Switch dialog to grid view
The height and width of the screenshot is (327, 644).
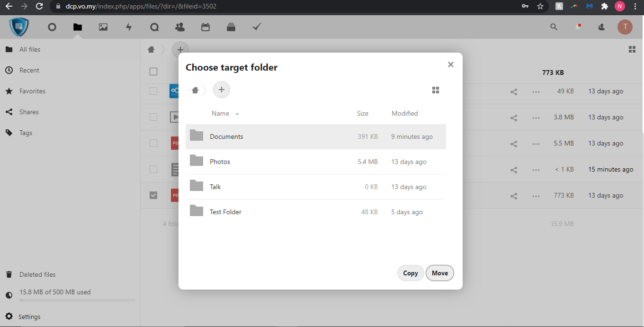coord(436,90)
